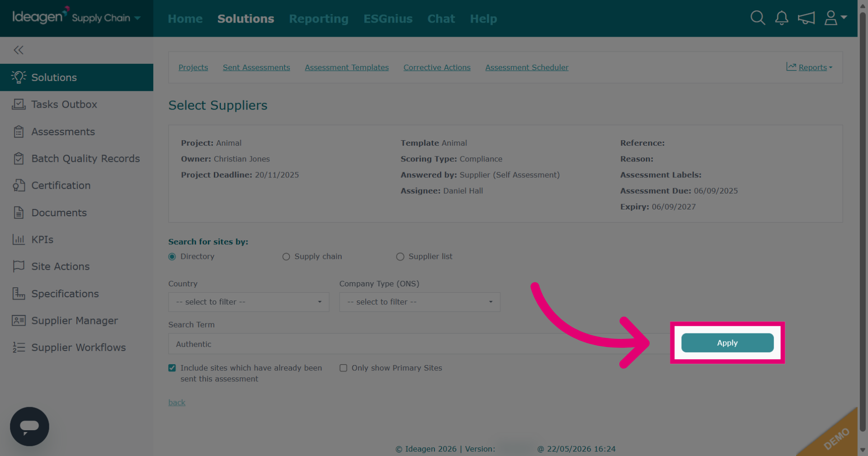868x456 pixels.
Task: Open the Reporting menu
Action: click(319, 19)
